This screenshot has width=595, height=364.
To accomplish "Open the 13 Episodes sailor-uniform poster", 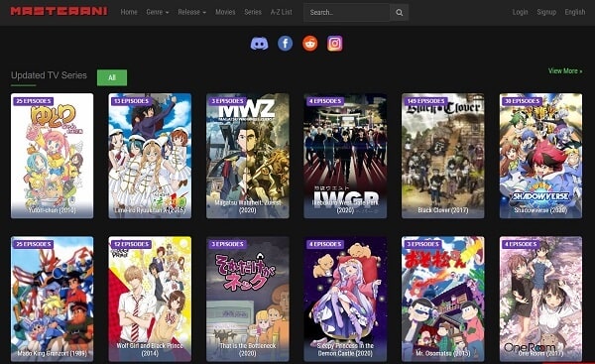I will click(x=150, y=156).
